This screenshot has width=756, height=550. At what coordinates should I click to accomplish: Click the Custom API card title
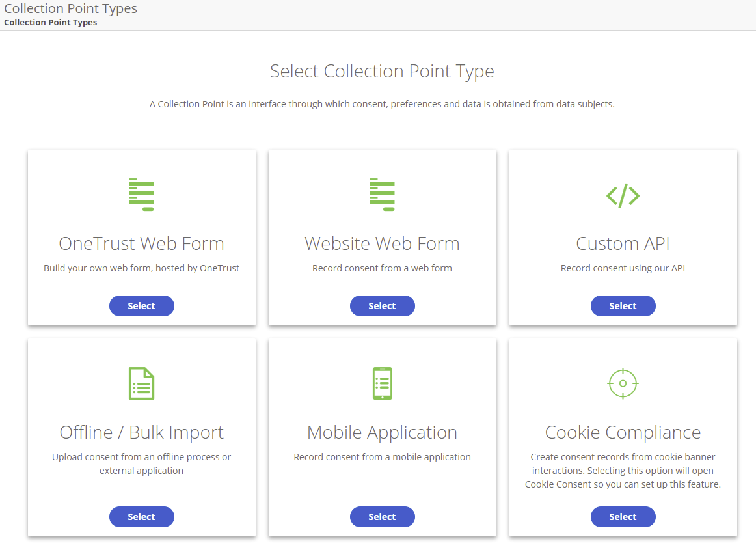pyautogui.click(x=623, y=243)
